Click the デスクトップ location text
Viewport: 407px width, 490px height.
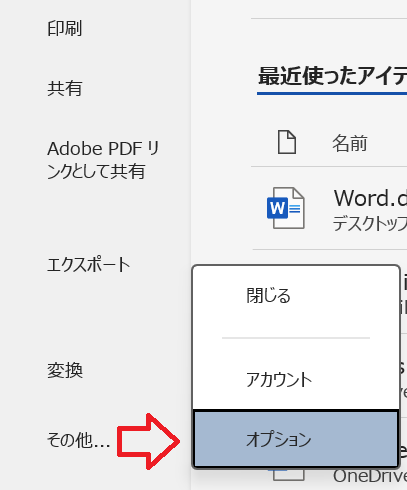click(370, 223)
